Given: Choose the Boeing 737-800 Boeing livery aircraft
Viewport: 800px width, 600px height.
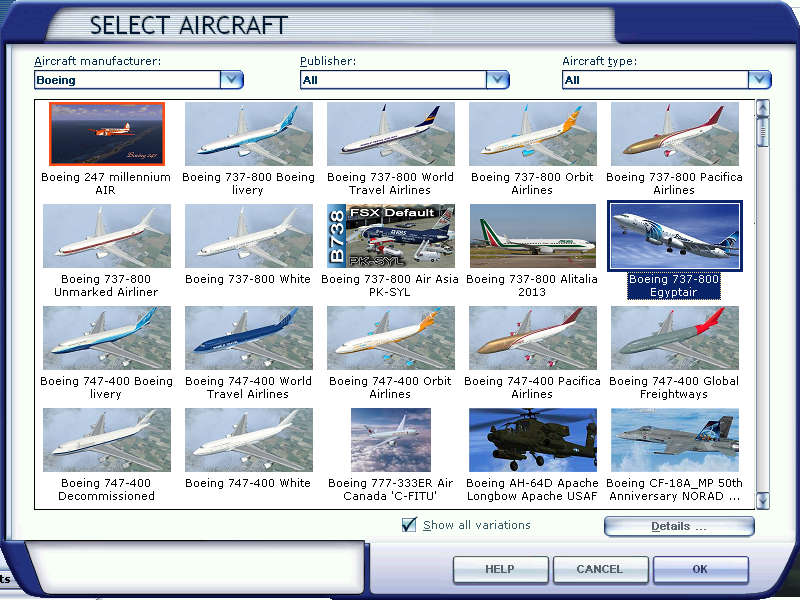Looking at the screenshot, I should (248, 134).
